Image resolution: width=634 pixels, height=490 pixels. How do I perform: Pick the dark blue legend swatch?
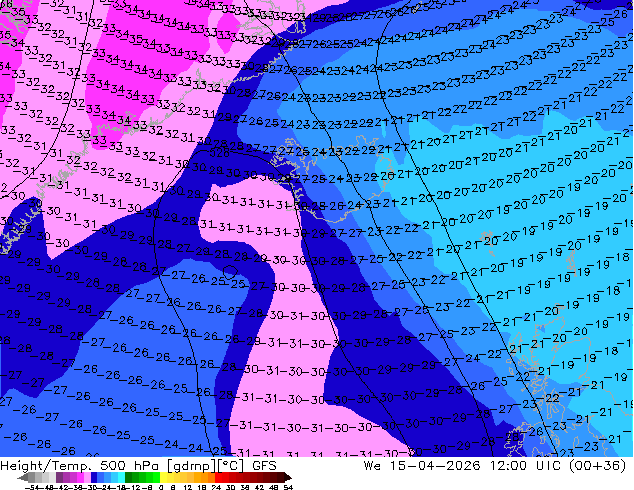[94, 477]
